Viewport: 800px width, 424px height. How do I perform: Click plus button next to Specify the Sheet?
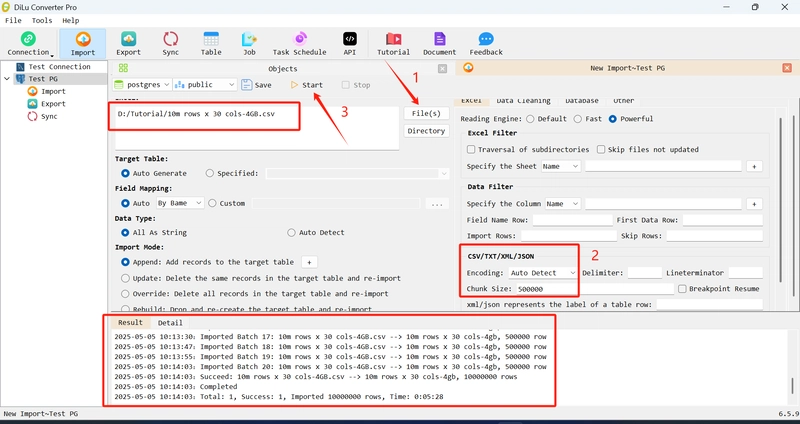point(754,166)
